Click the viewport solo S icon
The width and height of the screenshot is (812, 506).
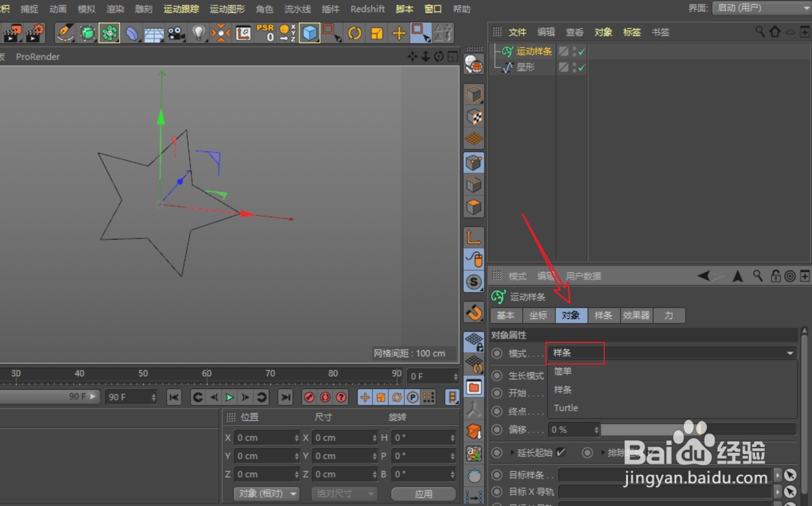tap(474, 282)
